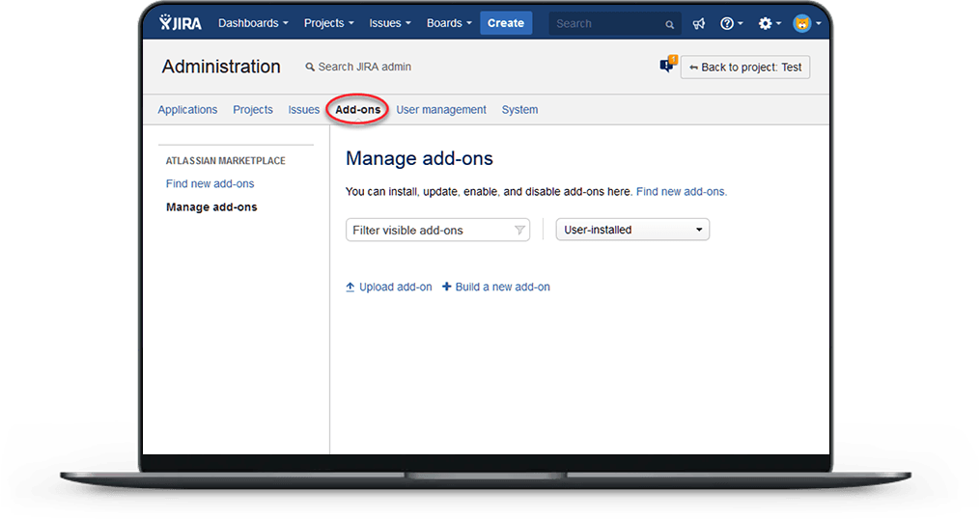Switch to the System tab

coord(519,110)
